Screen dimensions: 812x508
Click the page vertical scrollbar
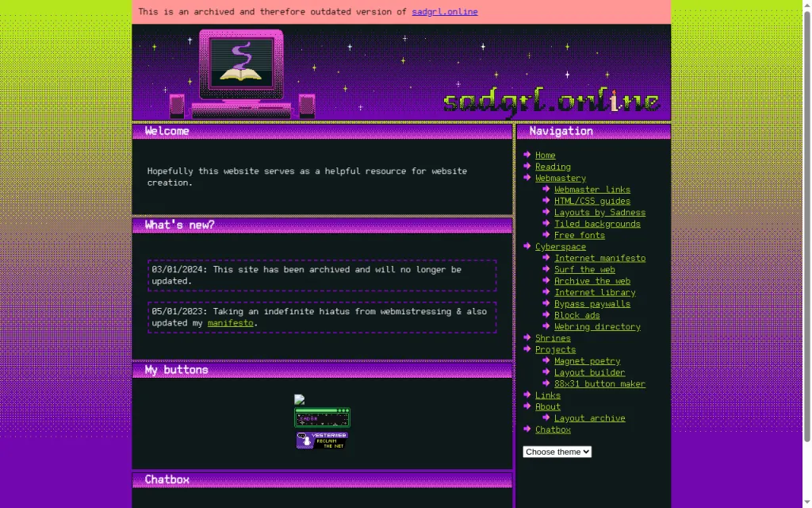pyautogui.click(x=806, y=226)
